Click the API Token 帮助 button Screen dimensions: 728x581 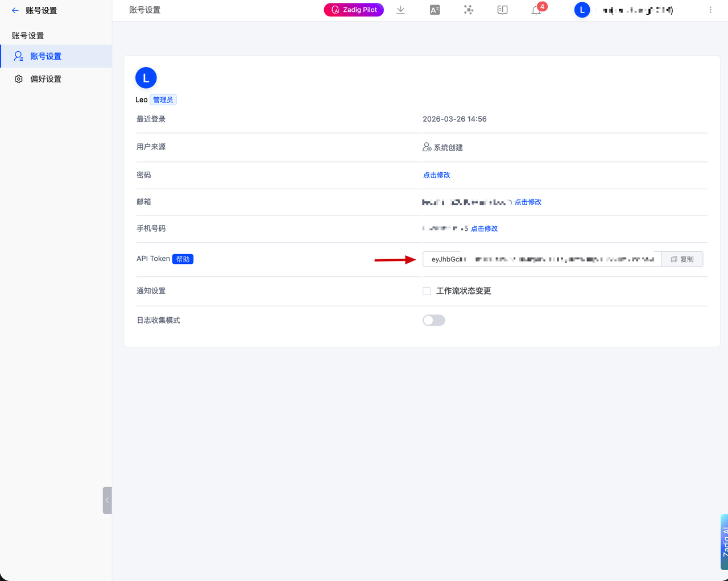tap(183, 259)
